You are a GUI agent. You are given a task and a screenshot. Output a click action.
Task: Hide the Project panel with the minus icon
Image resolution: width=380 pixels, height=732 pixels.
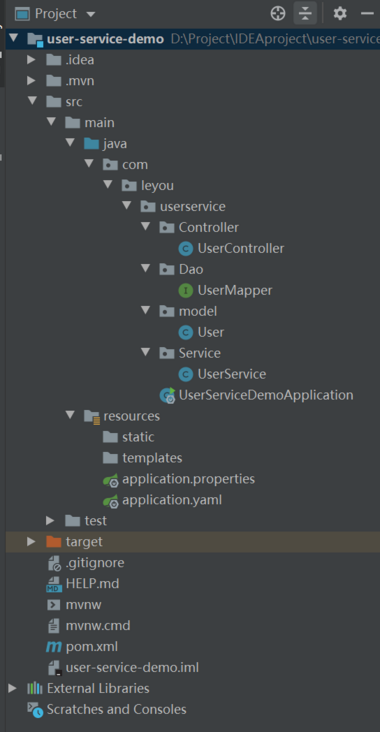(x=368, y=14)
